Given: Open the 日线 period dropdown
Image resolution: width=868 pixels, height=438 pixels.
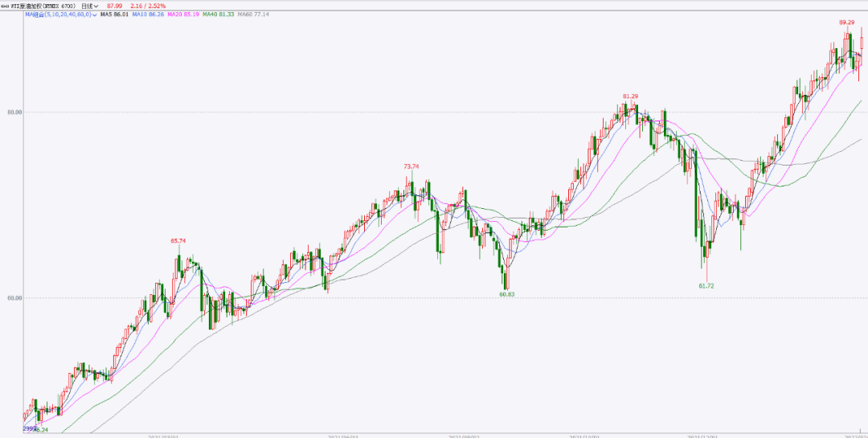Looking at the screenshot, I should (88, 6).
